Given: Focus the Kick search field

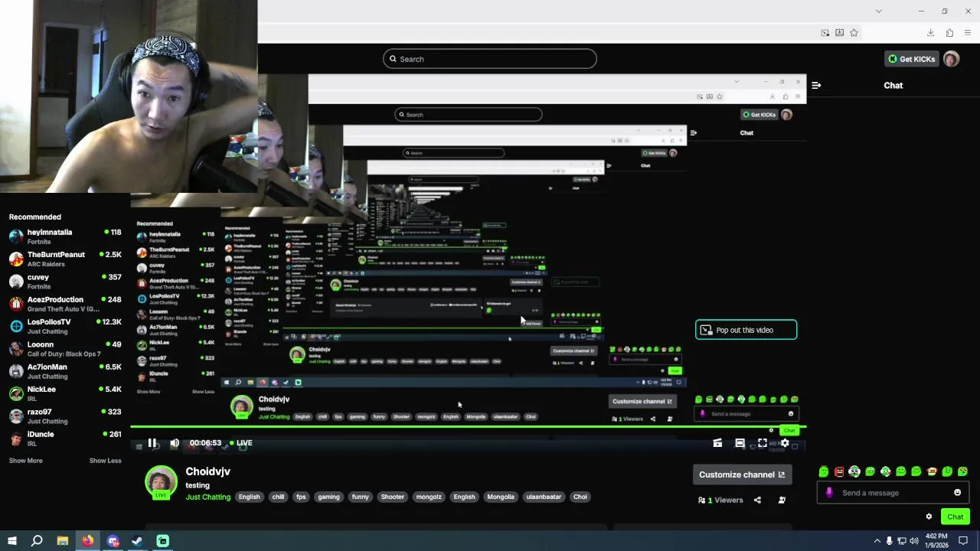Looking at the screenshot, I should (x=490, y=59).
